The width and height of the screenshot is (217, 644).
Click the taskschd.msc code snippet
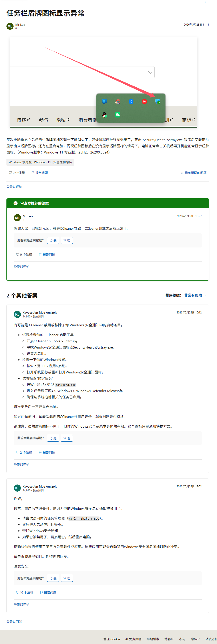click(66, 385)
